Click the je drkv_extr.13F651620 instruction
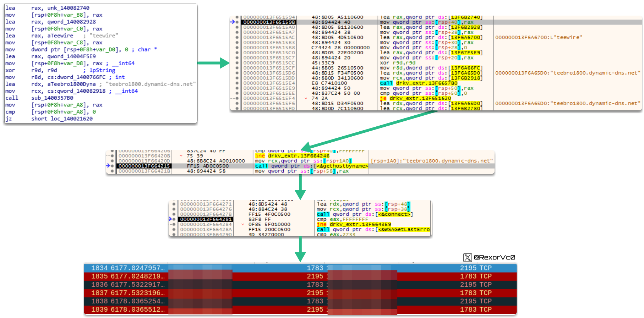The height and width of the screenshot is (318, 644). [415, 98]
